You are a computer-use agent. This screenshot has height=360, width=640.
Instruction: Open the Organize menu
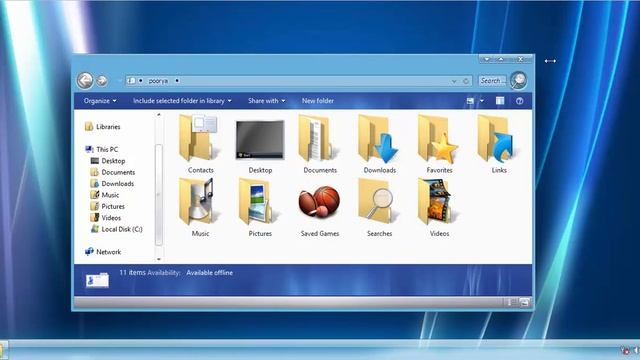click(x=100, y=101)
